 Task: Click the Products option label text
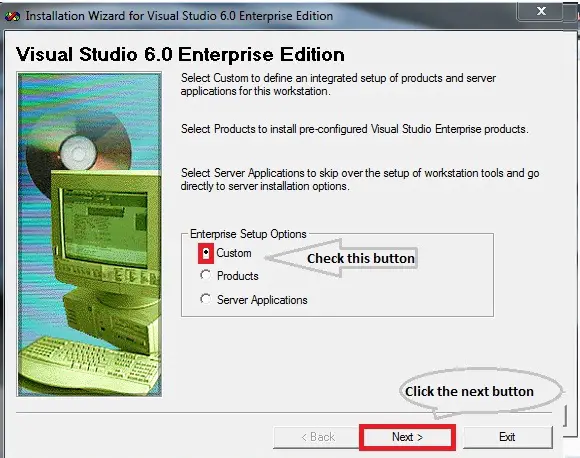point(237,276)
